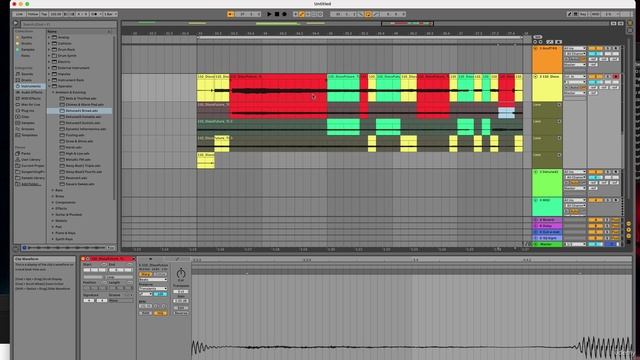Viewport: 640px width, 360px height.
Task: Click the Set locator button above tracks
Action: 538,37
